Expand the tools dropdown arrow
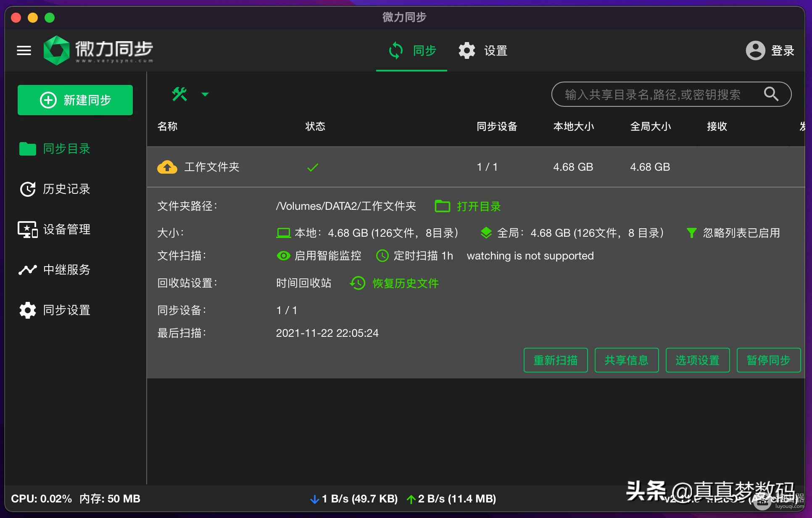This screenshot has height=518, width=812. [x=205, y=94]
